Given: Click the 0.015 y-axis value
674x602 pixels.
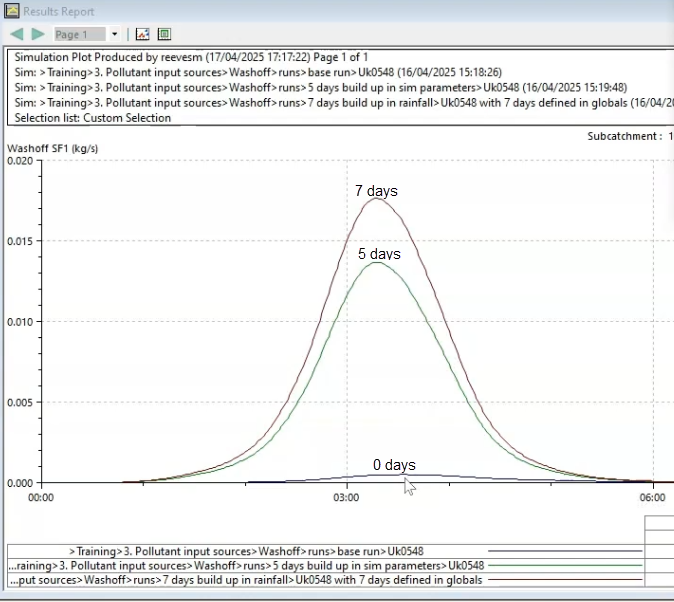Looking at the screenshot, I should [20, 241].
